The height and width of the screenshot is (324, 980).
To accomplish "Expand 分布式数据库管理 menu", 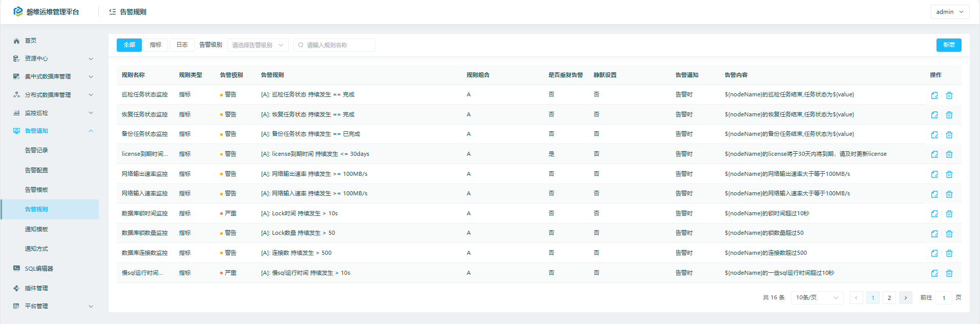I will [x=50, y=95].
